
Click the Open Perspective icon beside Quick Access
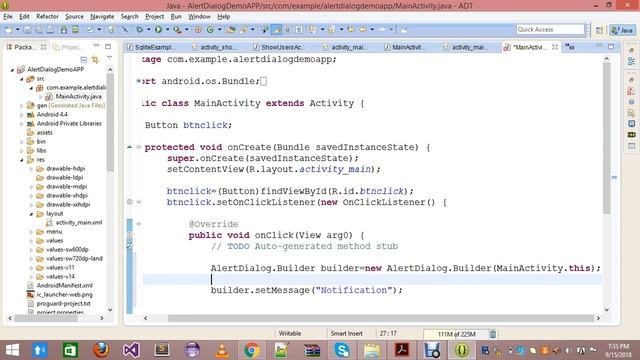599,30
